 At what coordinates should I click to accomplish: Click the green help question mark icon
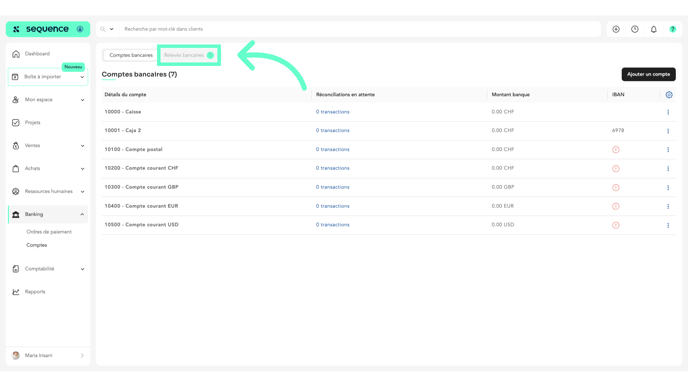[673, 29]
